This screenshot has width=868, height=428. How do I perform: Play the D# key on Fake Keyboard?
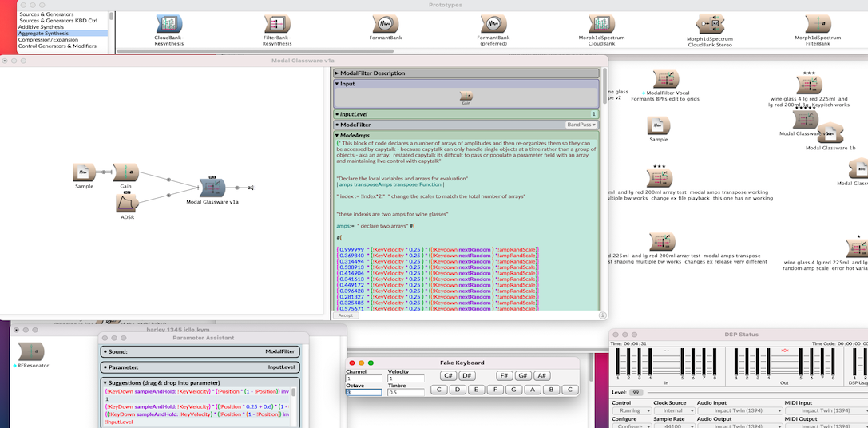[466, 375]
